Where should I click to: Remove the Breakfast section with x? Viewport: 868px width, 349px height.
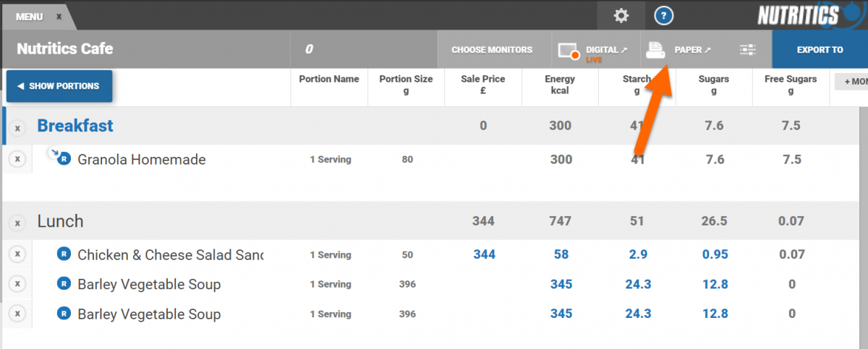point(17,128)
